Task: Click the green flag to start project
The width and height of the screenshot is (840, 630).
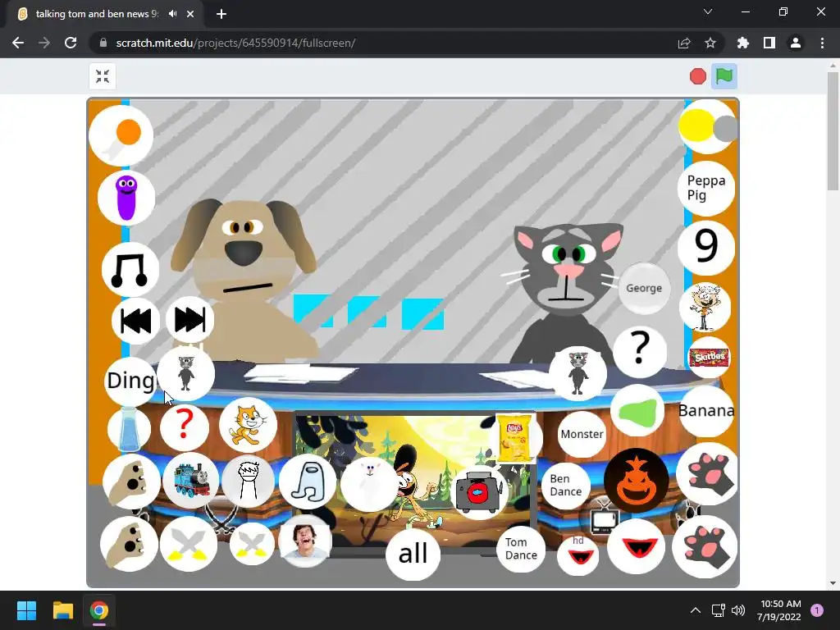Action: click(x=724, y=76)
